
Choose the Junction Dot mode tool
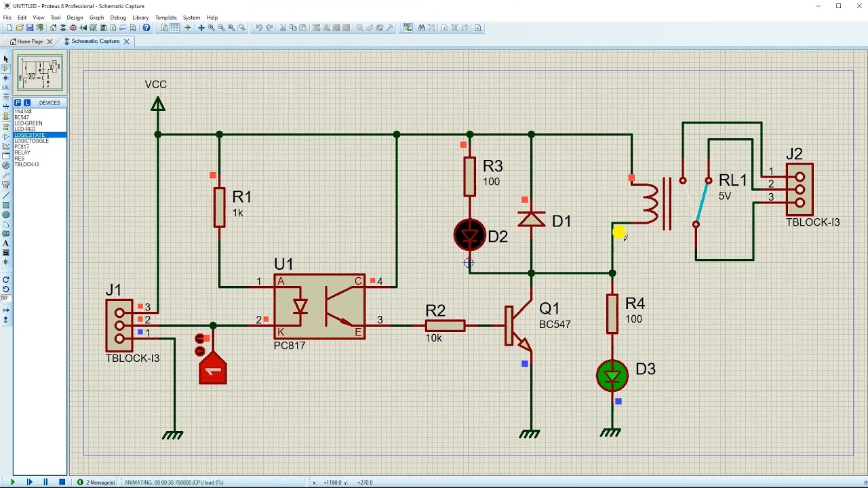(x=6, y=78)
